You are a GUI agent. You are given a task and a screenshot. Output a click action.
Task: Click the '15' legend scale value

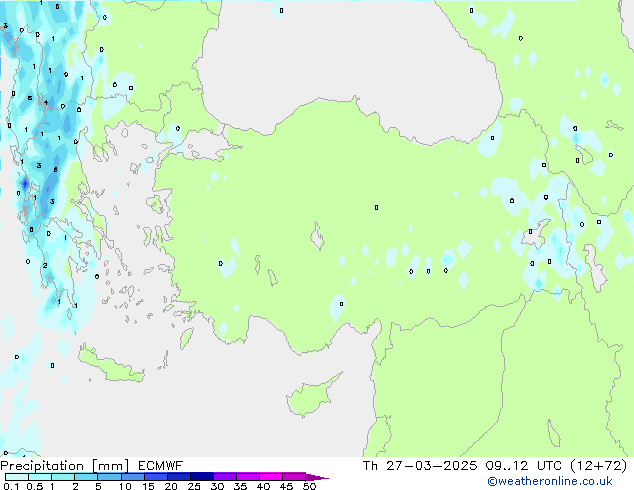[x=148, y=486]
